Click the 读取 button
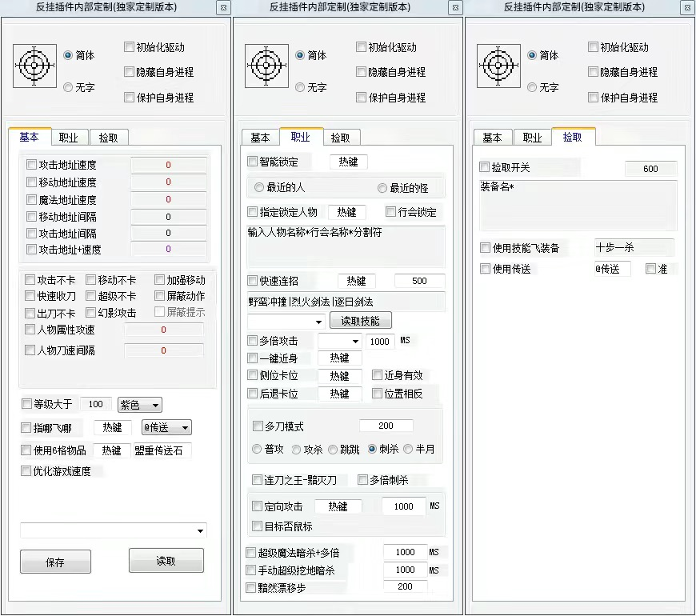Screen dimensions: 696x616 (166, 561)
